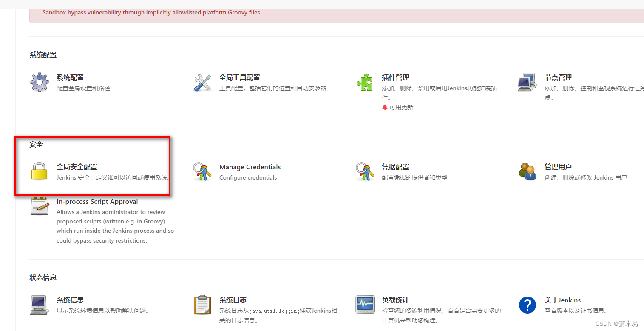Viewport: 644px width, 331px height.
Task: Open 全局安全配置 security settings
Action: pyautogui.click(x=77, y=167)
